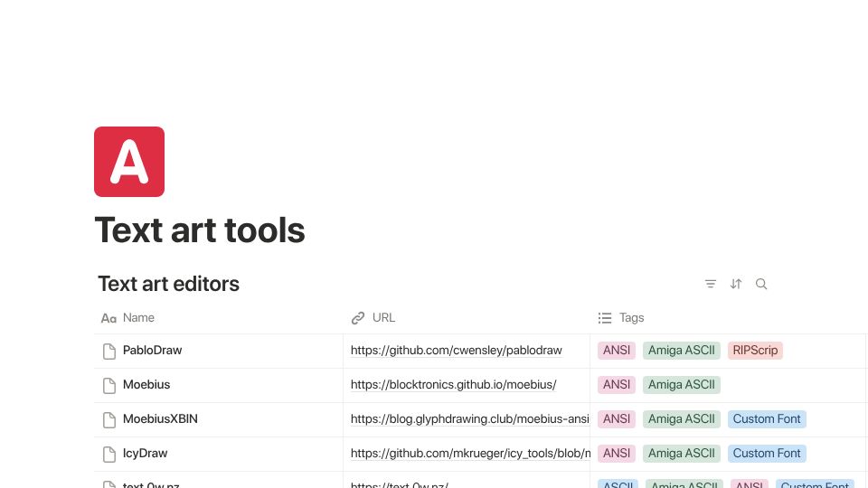
Task: Click the ANSI tag in Moebius row
Action: click(617, 385)
